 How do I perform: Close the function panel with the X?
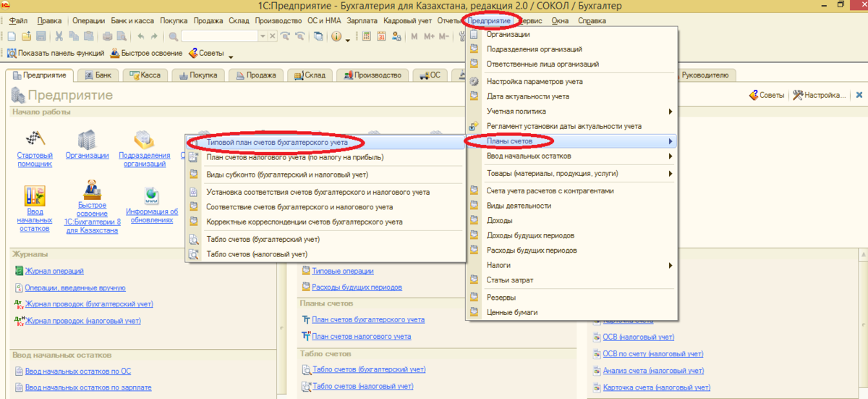859,95
